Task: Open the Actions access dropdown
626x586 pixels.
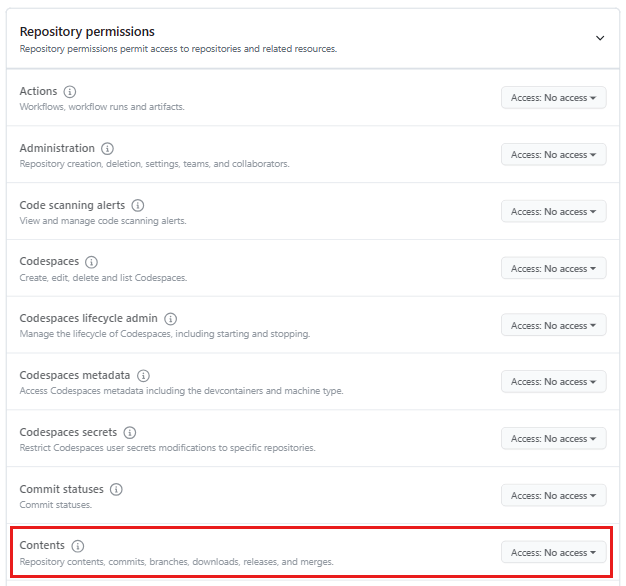Action: pyautogui.click(x=553, y=98)
